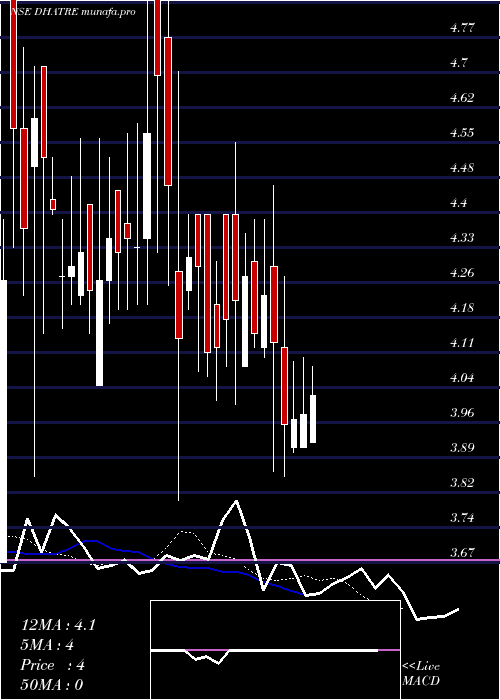Screen dimensions: 500x700
Task: Click the 4.11 price axis label
Action: click(462, 343)
